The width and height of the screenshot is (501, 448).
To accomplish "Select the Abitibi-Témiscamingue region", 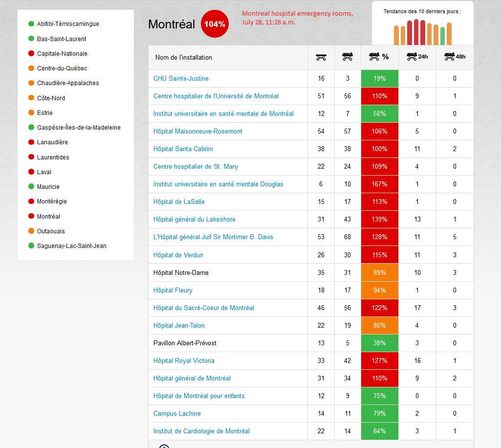I will click(68, 23).
